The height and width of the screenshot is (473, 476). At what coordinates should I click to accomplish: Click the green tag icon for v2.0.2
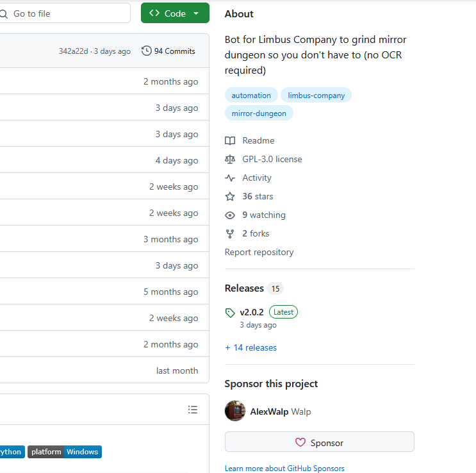230,313
